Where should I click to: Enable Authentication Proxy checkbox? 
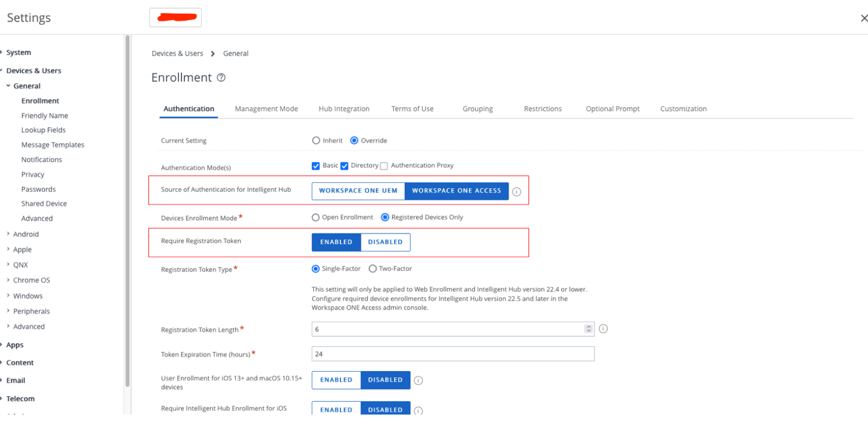[384, 166]
